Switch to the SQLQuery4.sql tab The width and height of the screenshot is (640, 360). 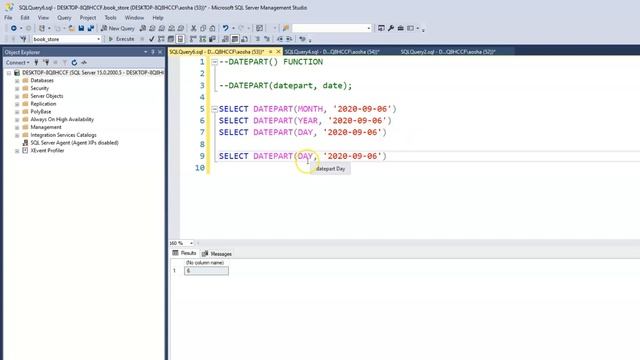[x=332, y=52]
